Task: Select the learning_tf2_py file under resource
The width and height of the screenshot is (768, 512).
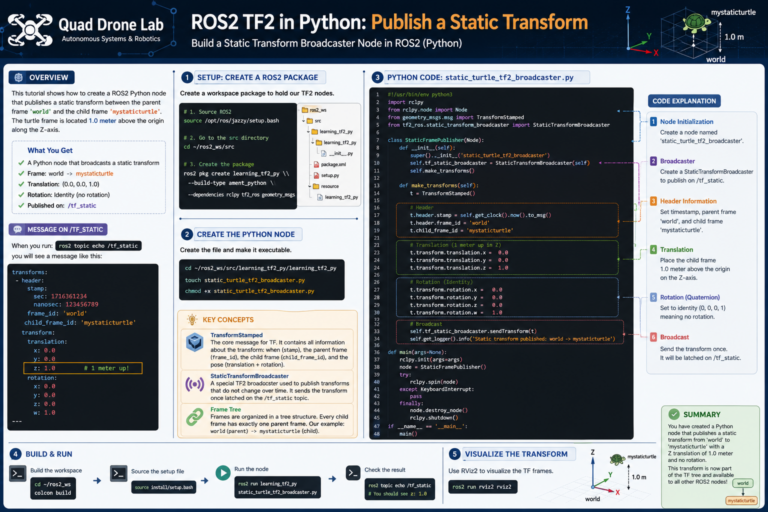Action: tap(338, 197)
